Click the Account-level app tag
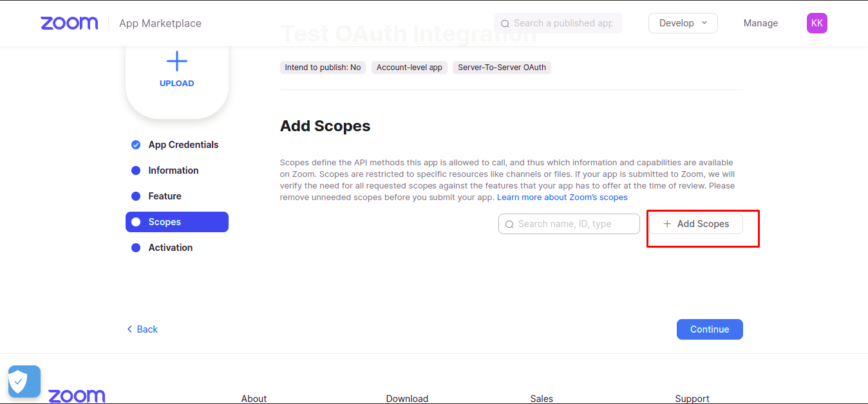The image size is (868, 404). coord(410,68)
